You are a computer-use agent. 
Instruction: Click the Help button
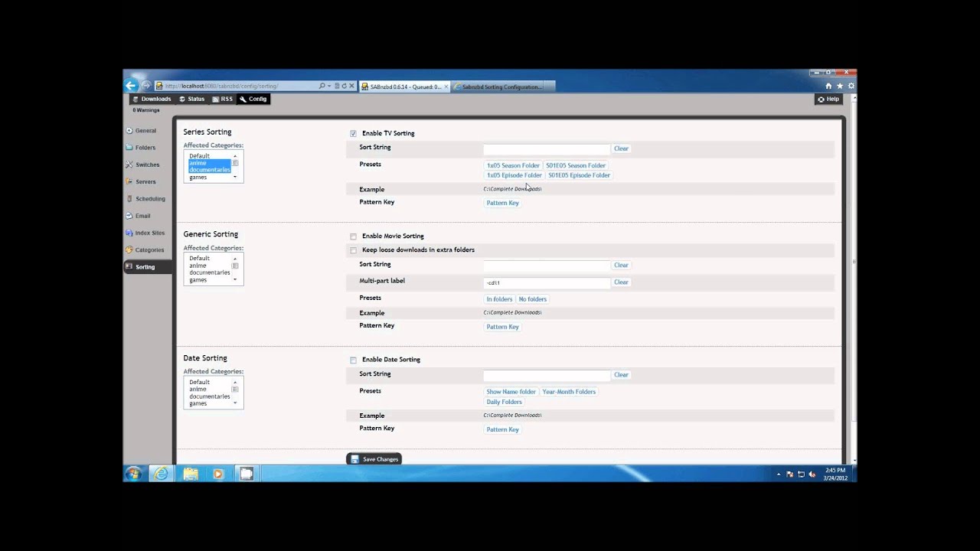828,99
